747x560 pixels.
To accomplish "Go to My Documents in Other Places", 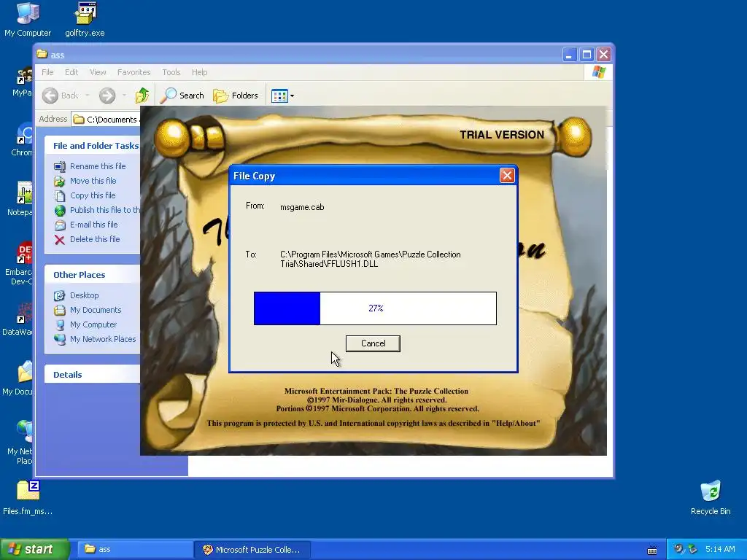I will point(96,310).
